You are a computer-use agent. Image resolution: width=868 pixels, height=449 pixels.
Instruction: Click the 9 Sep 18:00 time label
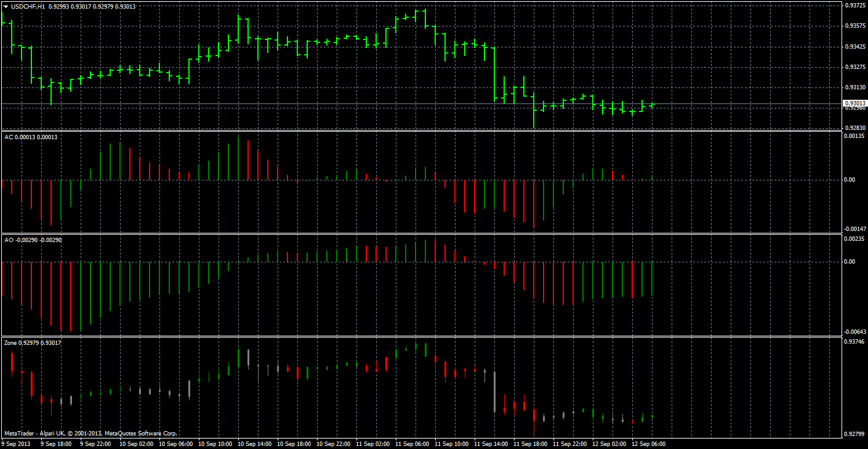tap(56, 443)
